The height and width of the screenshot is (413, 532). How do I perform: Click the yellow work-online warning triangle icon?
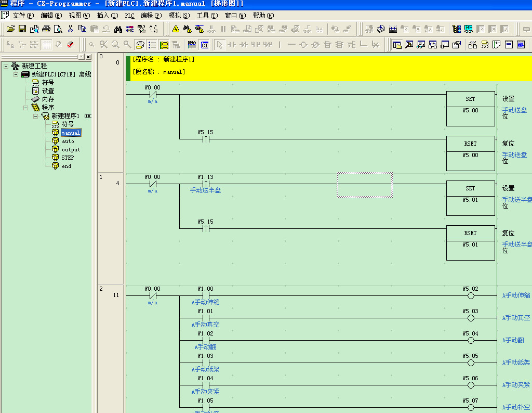point(176,29)
